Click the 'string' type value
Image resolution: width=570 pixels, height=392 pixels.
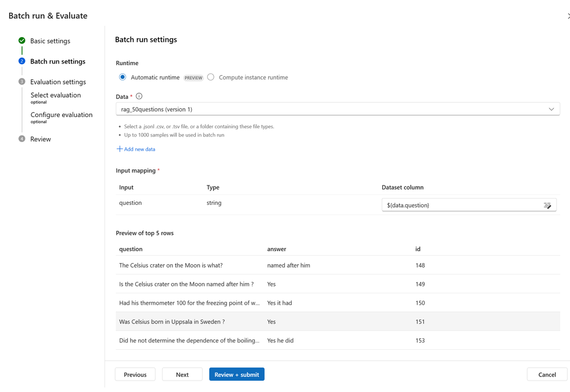point(214,203)
